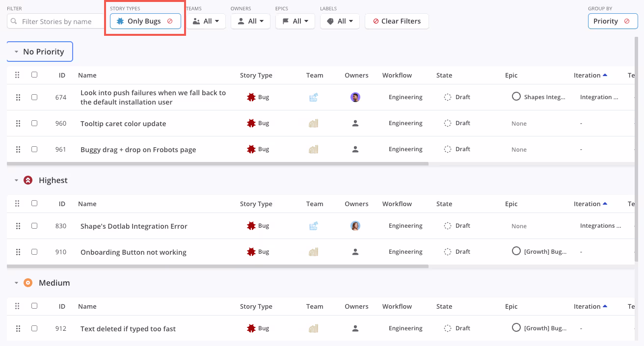Image resolution: width=644 pixels, height=346 pixels.
Task: Check the box for story 910
Action: coord(34,252)
